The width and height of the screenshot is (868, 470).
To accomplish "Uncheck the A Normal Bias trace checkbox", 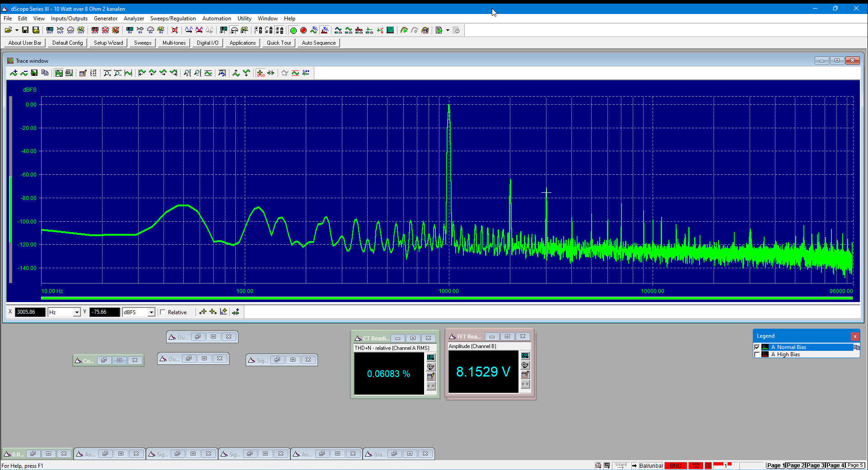I will [757, 347].
